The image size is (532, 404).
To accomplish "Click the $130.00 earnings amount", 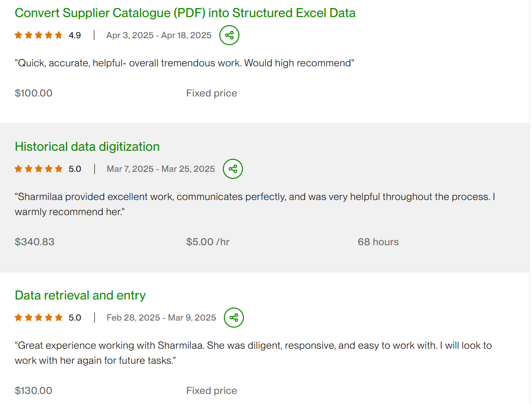I will [34, 390].
